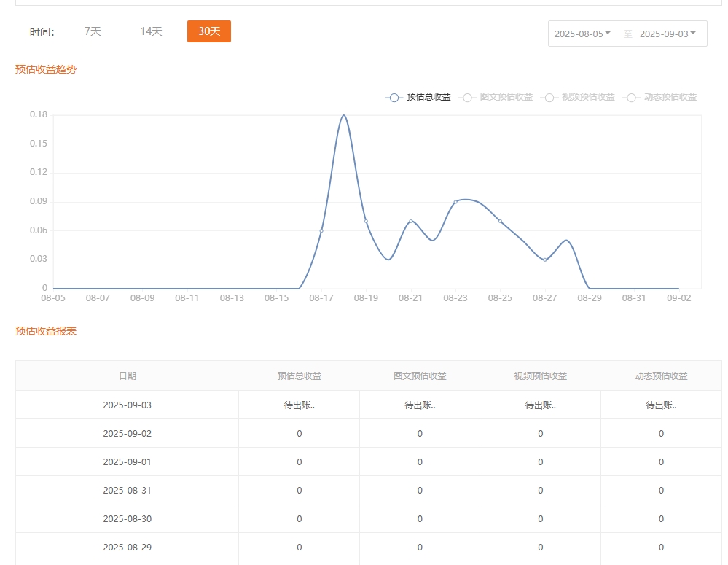Open the end date 2025-09-03 dropdown
The height and width of the screenshot is (565, 728).
(668, 34)
